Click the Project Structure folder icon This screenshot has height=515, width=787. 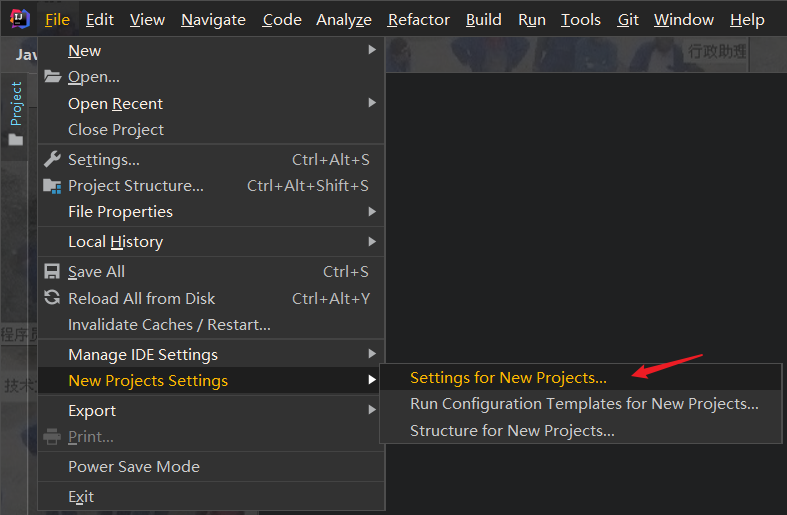click(52, 186)
